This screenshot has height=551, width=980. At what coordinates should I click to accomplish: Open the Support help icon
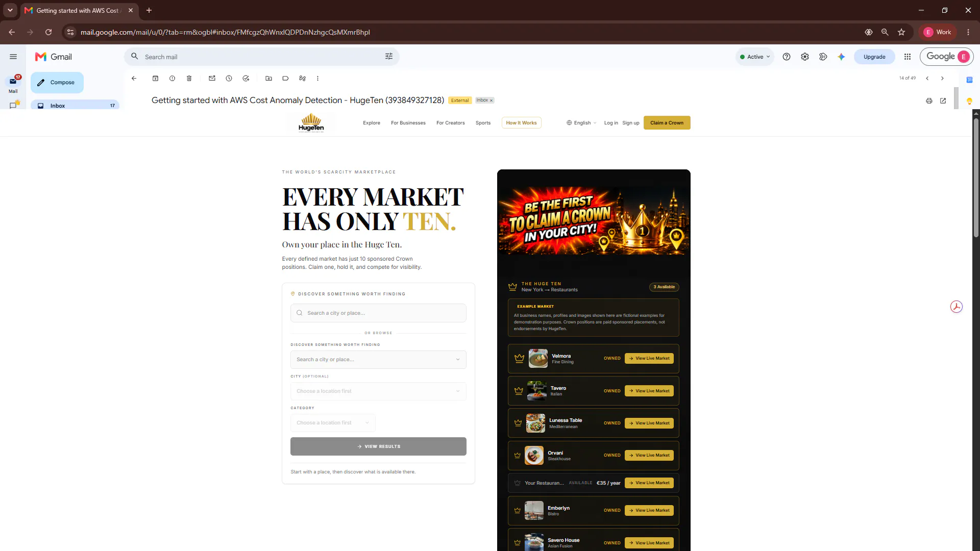point(787,57)
